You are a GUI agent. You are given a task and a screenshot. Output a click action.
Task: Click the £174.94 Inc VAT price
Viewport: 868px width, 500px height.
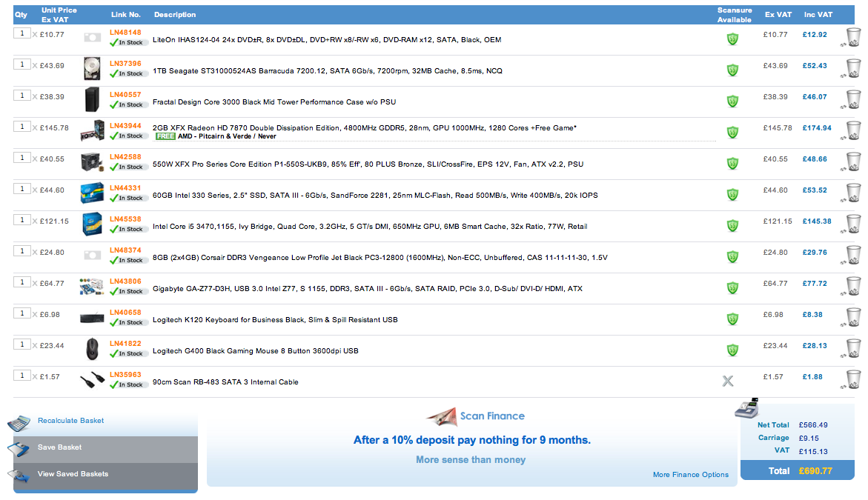tap(817, 127)
